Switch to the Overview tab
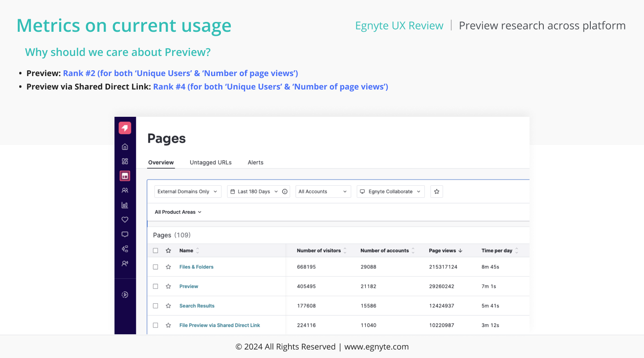Screen dimensions: 644x358 click(x=161, y=162)
